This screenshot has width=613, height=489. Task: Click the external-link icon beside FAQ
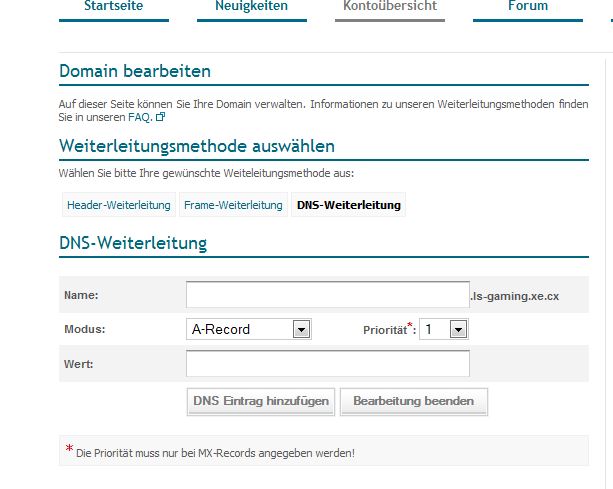pyautogui.click(x=160, y=117)
